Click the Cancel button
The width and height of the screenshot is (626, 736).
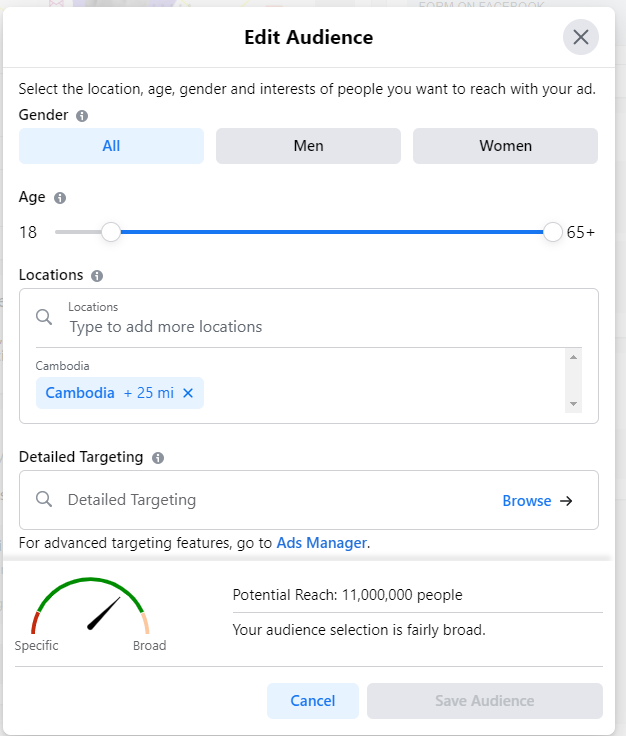point(312,701)
